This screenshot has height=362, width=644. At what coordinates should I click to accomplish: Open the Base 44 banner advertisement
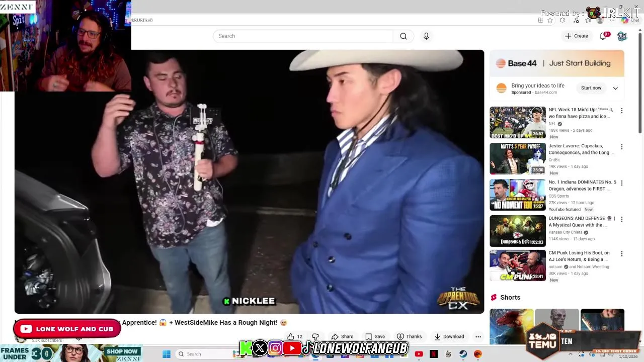[x=557, y=63]
